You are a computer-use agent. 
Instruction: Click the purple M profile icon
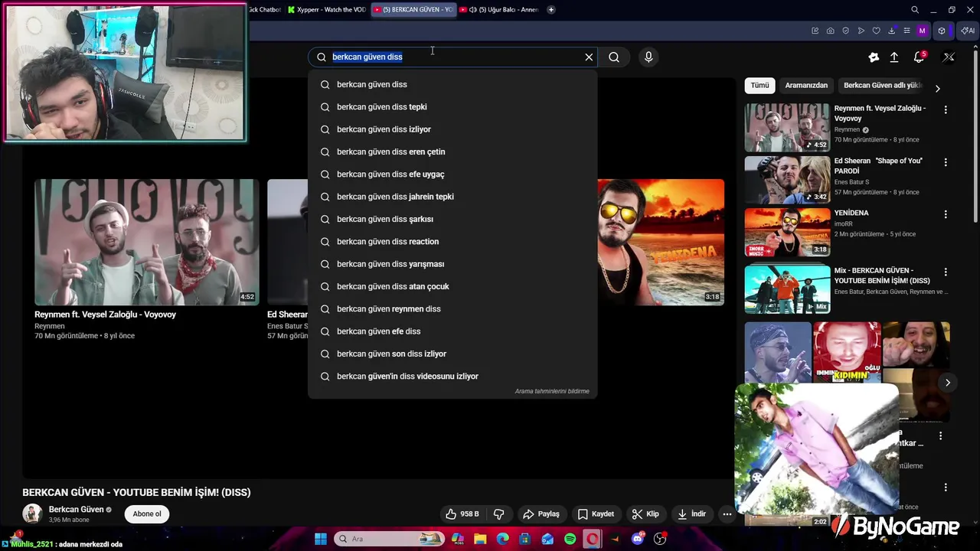(922, 31)
